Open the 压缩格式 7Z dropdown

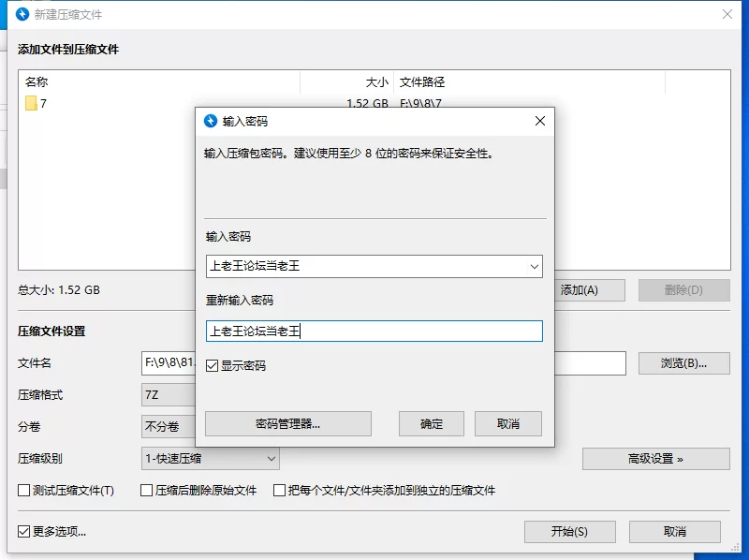pos(169,395)
